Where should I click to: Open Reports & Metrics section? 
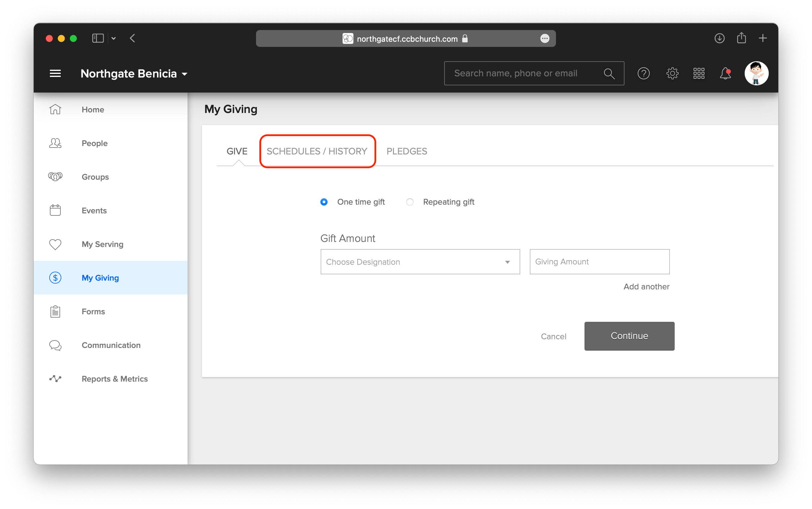click(x=115, y=378)
